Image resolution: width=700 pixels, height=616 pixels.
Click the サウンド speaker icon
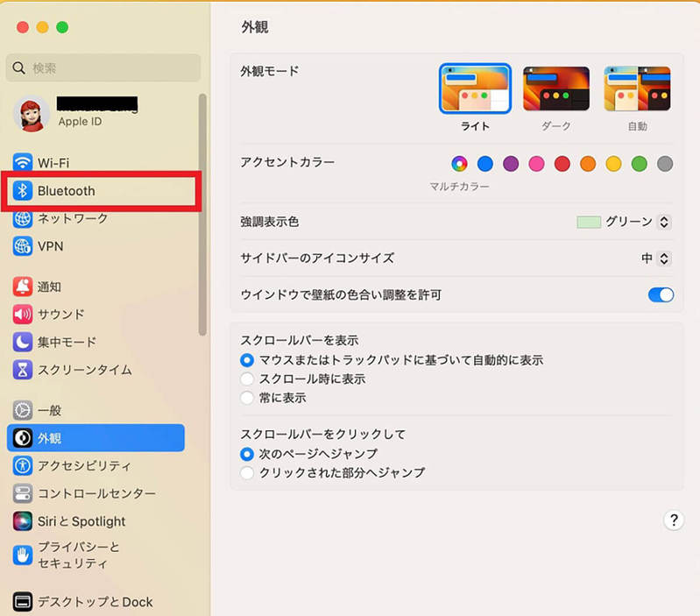coord(22,315)
